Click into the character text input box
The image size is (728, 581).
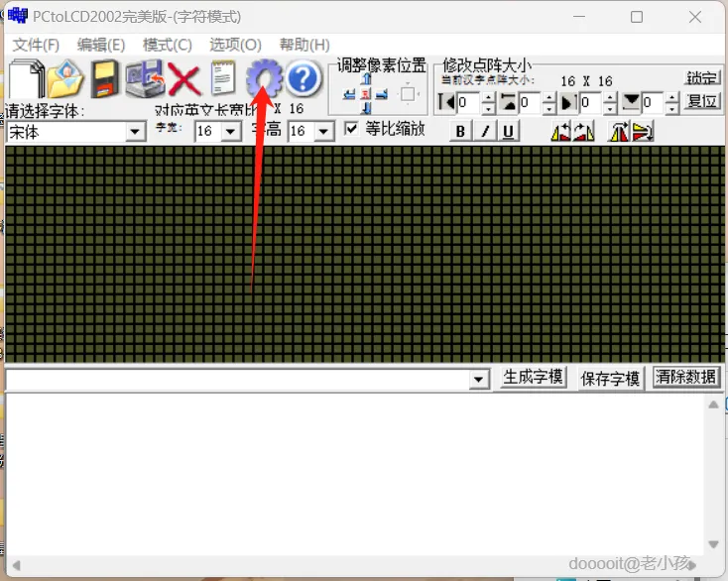tap(238, 381)
